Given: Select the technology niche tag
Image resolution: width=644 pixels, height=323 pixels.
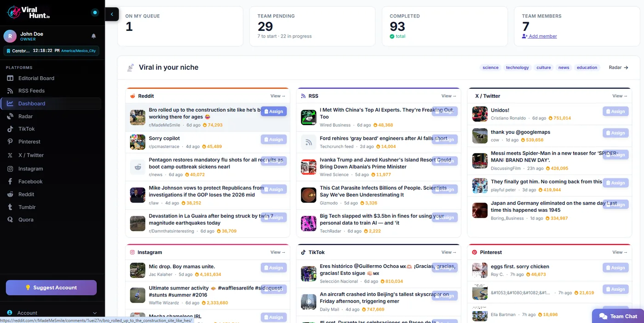Looking at the screenshot, I should [x=517, y=68].
